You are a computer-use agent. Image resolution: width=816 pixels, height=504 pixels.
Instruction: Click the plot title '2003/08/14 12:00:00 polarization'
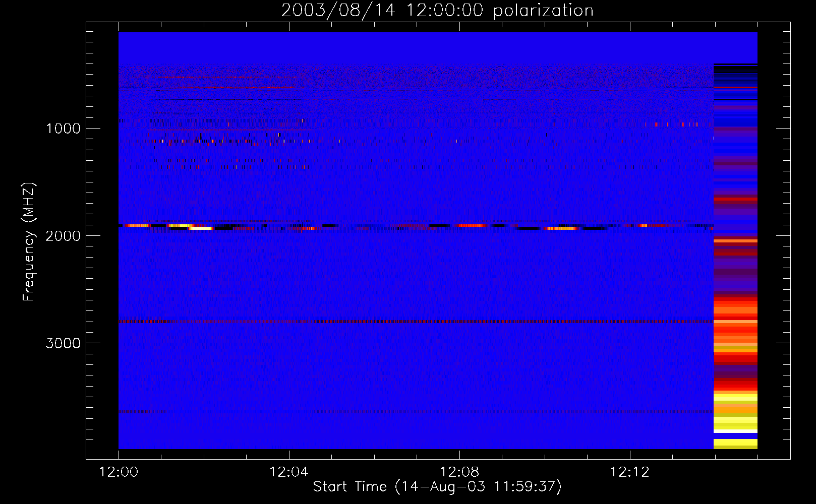437,10
